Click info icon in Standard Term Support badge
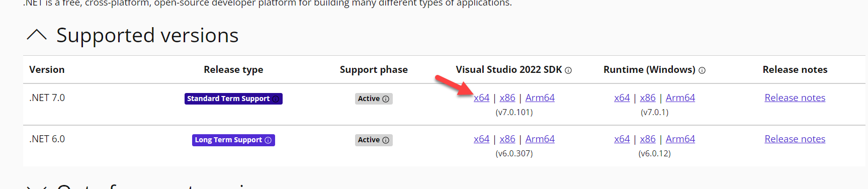Viewport: 868px width, 189px height. pyautogui.click(x=276, y=99)
